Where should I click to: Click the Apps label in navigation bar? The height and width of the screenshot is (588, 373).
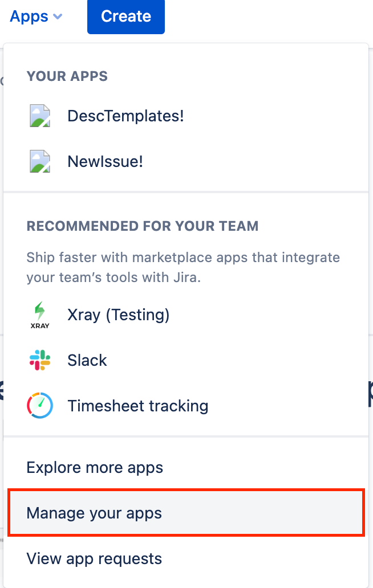[29, 17]
